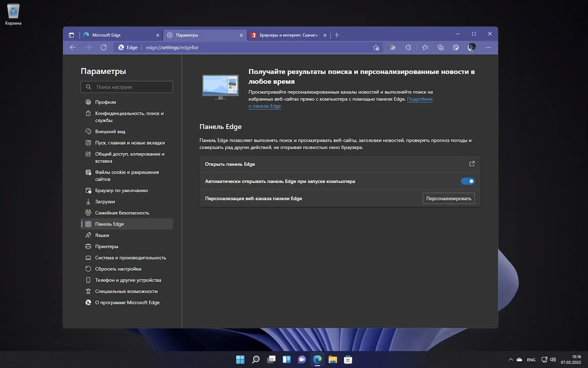Image resolution: width=588 pixels, height=368 pixels.
Task: Click the refresh page icon
Action: [x=103, y=47]
